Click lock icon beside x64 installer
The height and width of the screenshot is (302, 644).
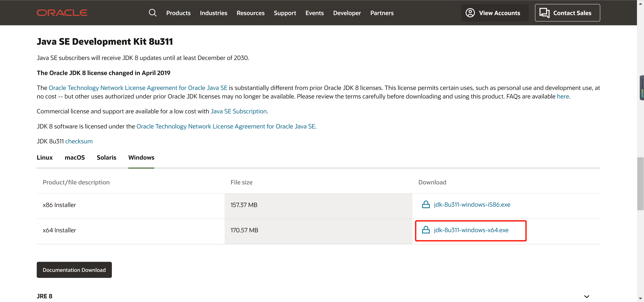tap(426, 230)
